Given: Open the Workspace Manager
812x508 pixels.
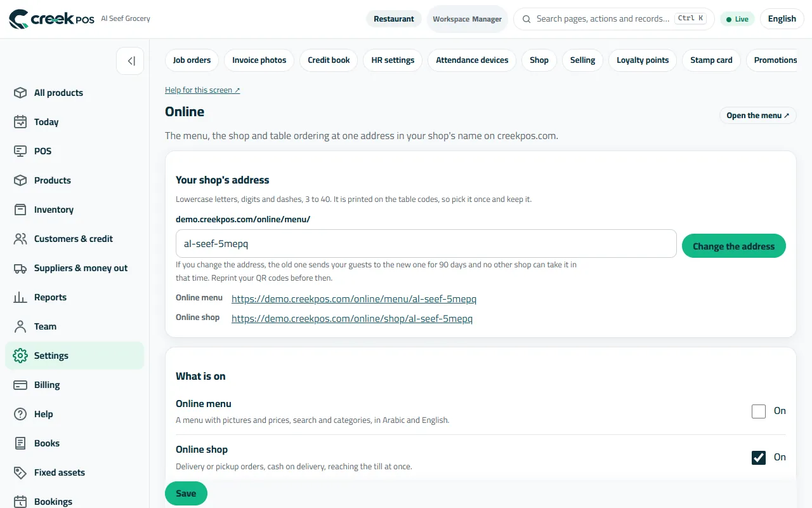Looking at the screenshot, I should (468, 19).
